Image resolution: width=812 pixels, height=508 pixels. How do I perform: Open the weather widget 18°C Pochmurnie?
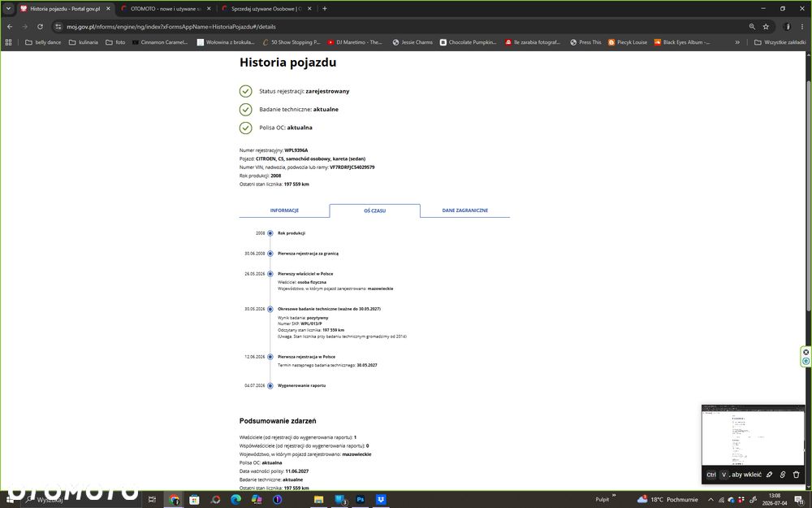coord(667,500)
